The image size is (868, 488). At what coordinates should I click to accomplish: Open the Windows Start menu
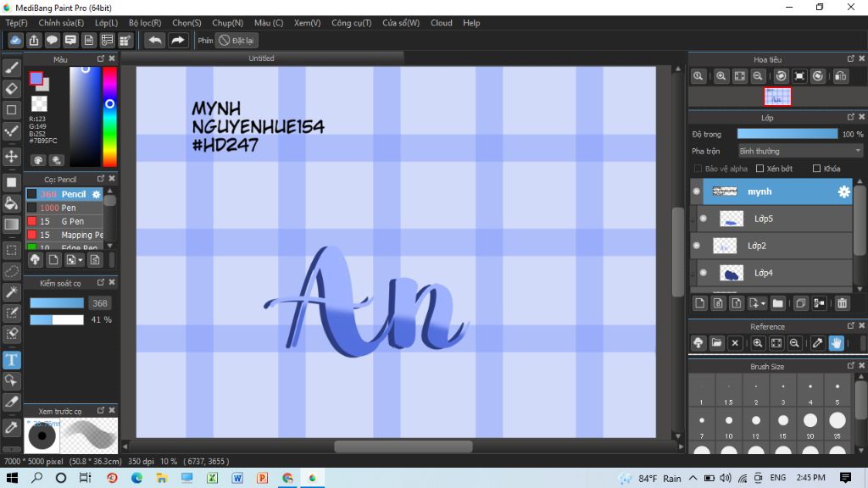tap(12, 478)
